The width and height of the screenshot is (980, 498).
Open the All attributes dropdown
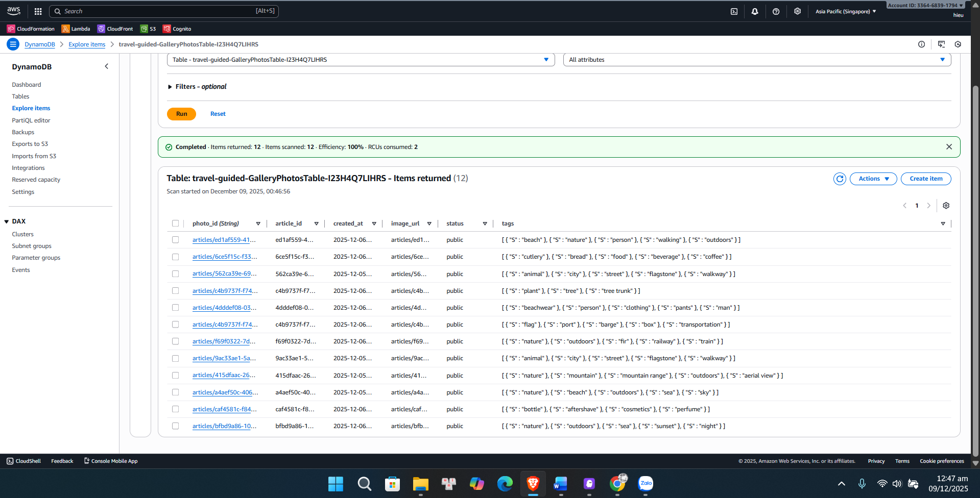(x=756, y=60)
